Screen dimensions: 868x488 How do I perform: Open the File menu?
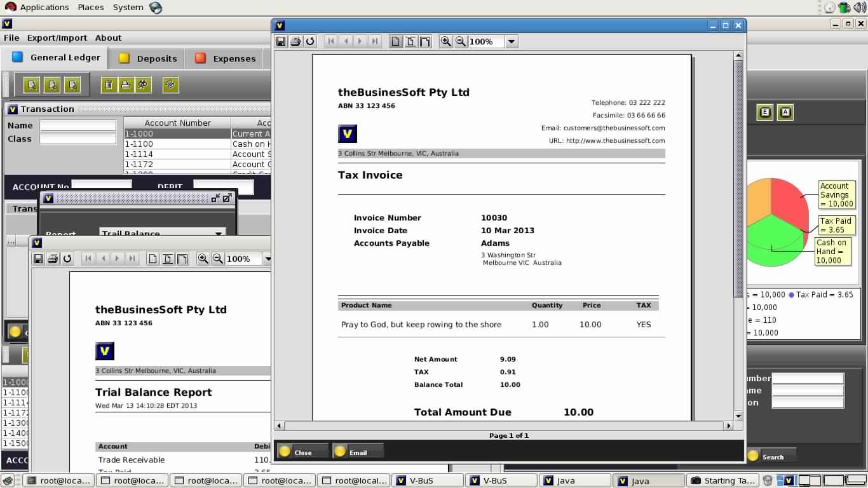point(11,38)
